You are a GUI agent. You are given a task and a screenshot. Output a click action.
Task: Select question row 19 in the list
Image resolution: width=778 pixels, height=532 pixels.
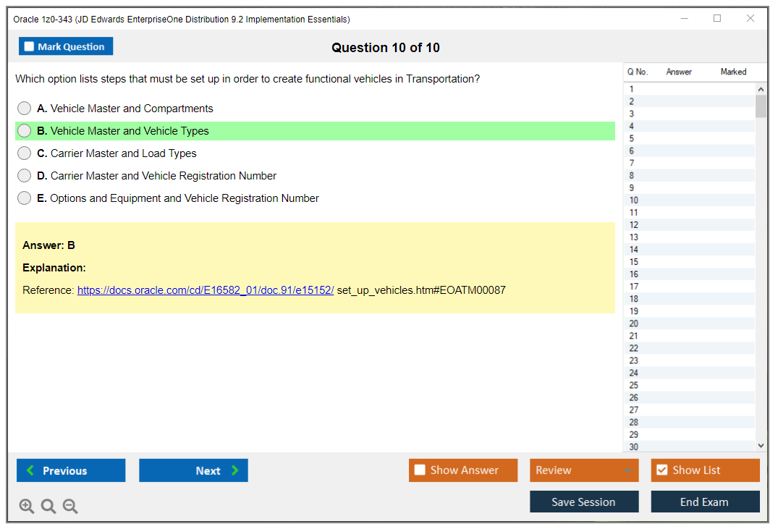[689, 311]
